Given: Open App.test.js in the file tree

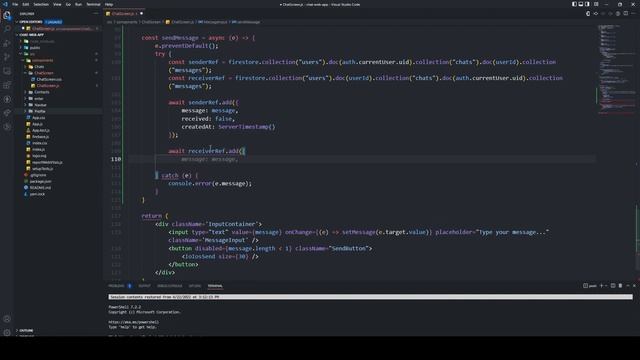Looking at the screenshot, I should pos(41,130).
